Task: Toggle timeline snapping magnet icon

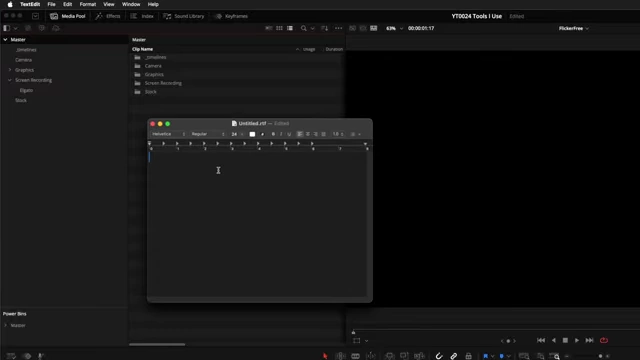Action: (x=439, y=356)
